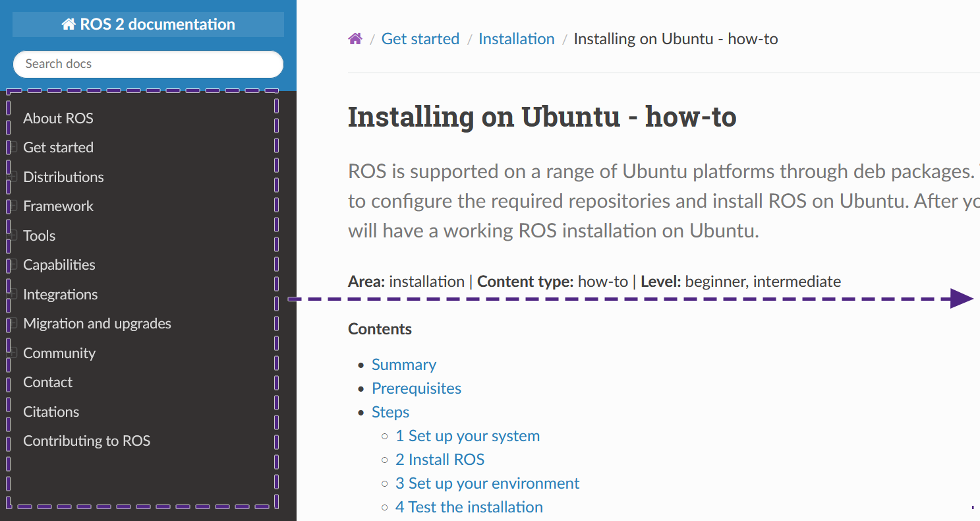Click the 'Contents' heading
980x521 pixels.
[380, 329]
